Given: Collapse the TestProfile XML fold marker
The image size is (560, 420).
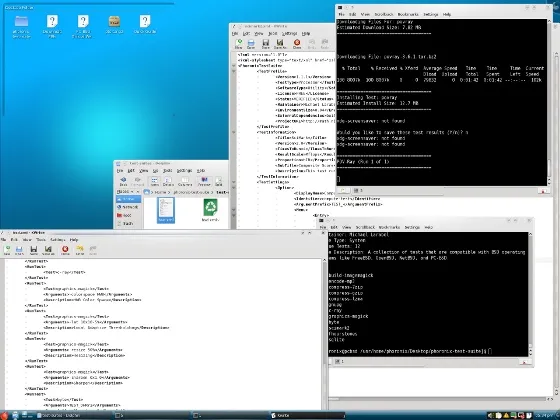Looking at the screenshot, I should [x=234, y=71].
